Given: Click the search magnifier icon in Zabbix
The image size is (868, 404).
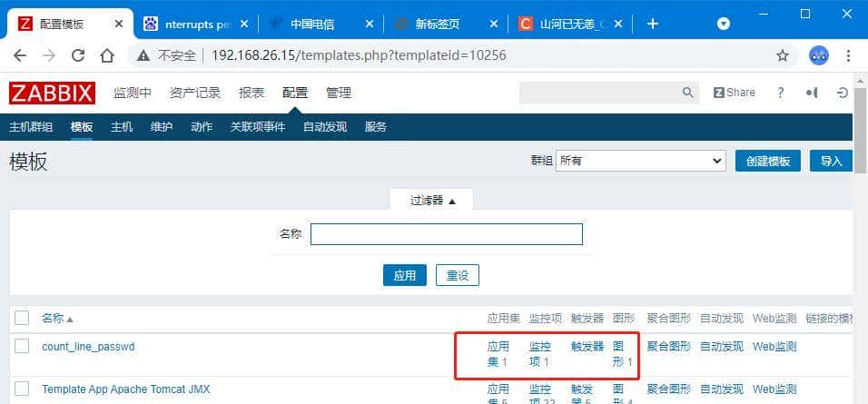Looking at the screenshot, I should point(687,93).
